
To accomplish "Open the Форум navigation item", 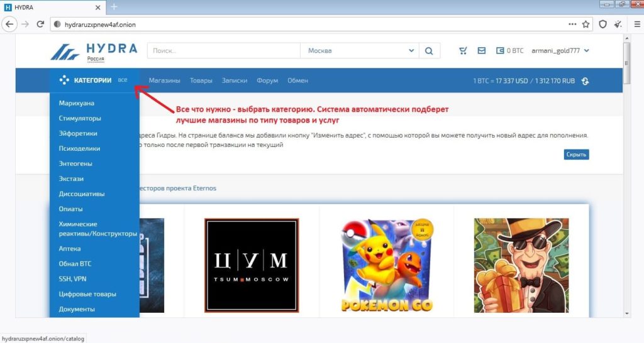I will [267, 80].
